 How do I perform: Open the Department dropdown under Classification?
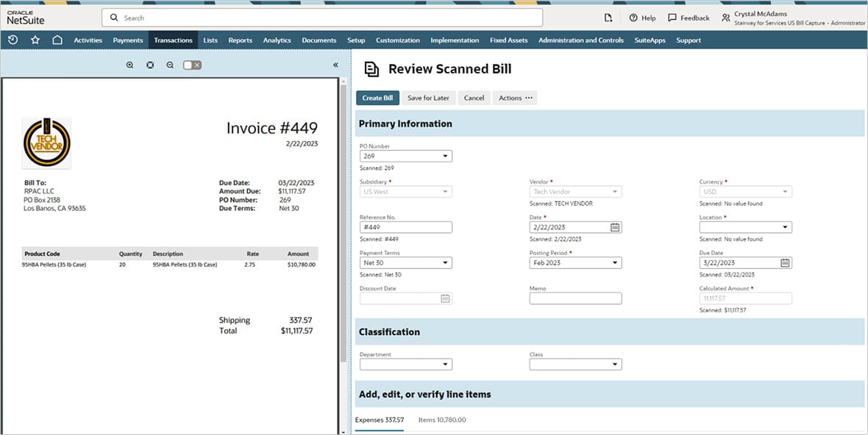[x=445, y=364]
